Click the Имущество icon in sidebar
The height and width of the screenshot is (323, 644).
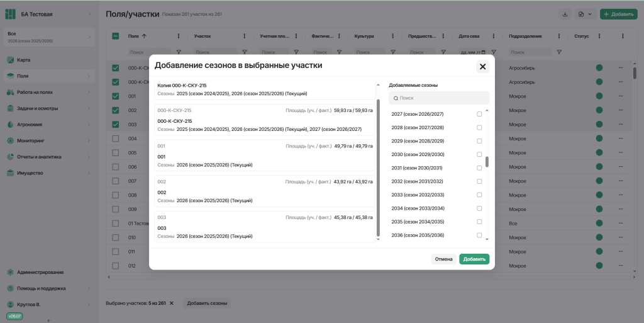tap(10, 173)
